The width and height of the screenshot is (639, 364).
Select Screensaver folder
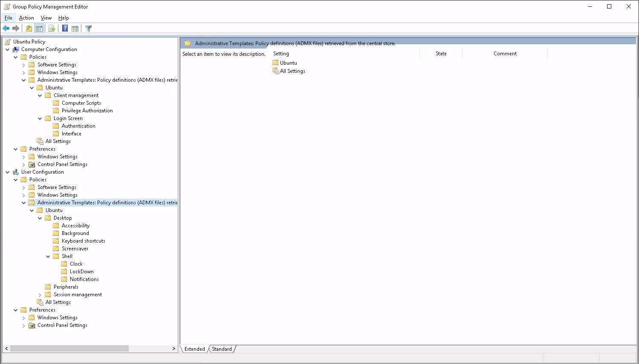75,249
